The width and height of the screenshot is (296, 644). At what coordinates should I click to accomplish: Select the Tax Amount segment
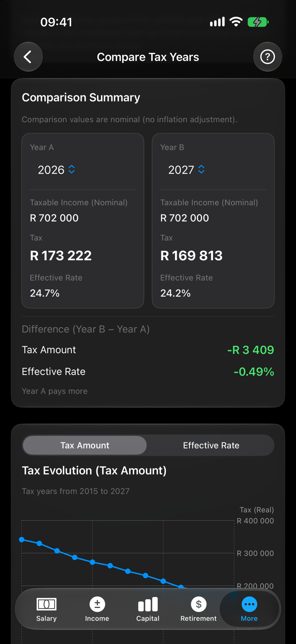(x=85, y=445)
